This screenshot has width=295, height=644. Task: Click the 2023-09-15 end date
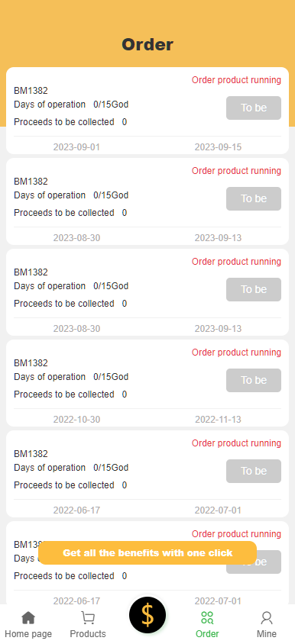[x=218, y=147]
